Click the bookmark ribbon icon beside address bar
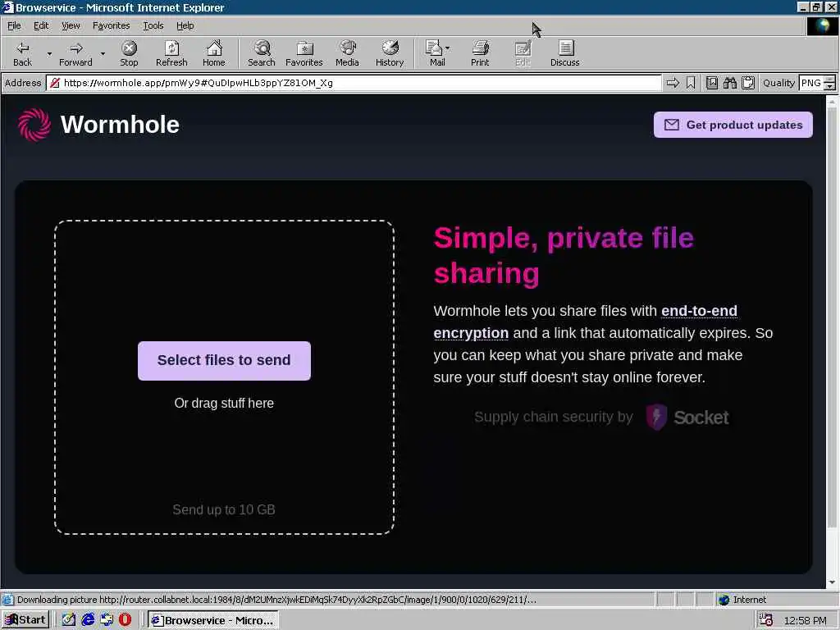The image size is (840, 630). pos(691,83)
